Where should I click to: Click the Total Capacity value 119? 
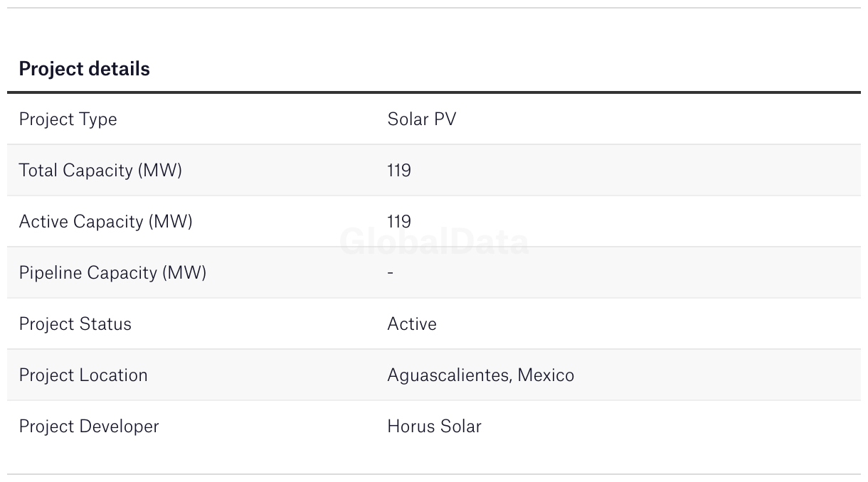coord(399,171)
